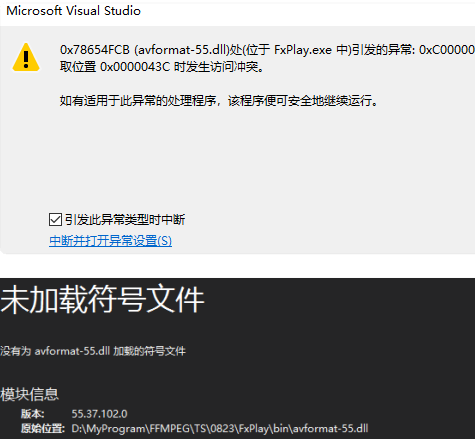This screenshot has height=439, width=475.
Task: Select the path 'D:\MyProgram\FFMPEG\TS\0823\FxPlay\bin\avformat-55.dll'
Action: [x=220, y=428]
